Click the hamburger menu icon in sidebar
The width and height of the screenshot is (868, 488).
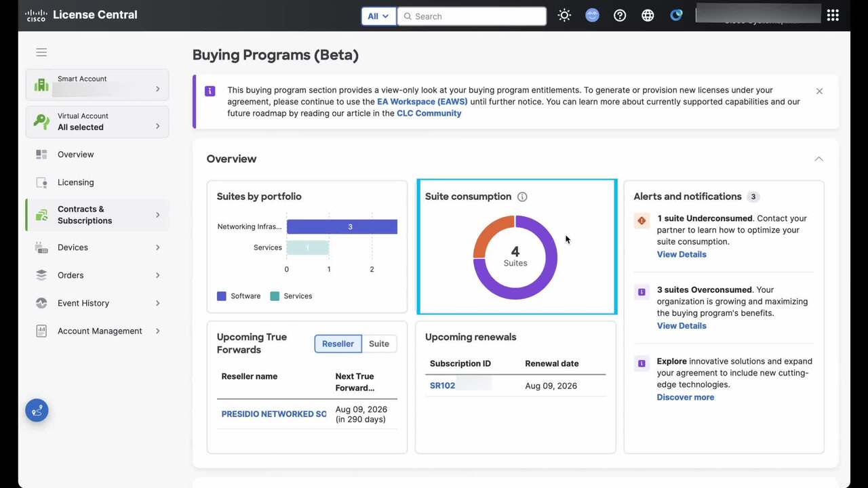pos(41,52)
